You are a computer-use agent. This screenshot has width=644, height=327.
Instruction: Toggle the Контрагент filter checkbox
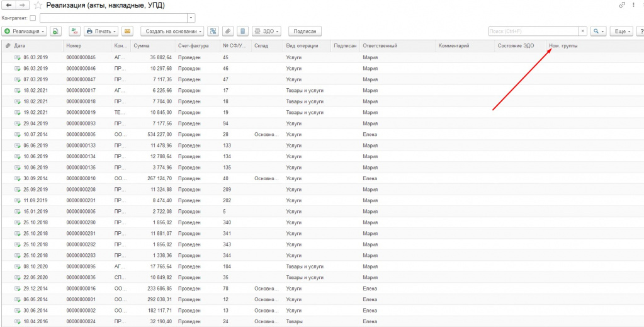pyautogui.click(x=33, y=18)
